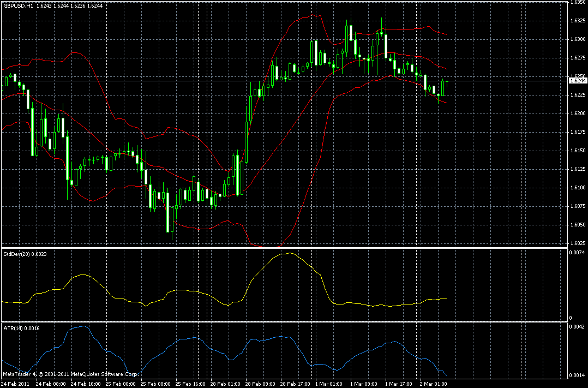Click the GBPUSD,H1 chart title text
588x388 pixels.
point(19,5)
